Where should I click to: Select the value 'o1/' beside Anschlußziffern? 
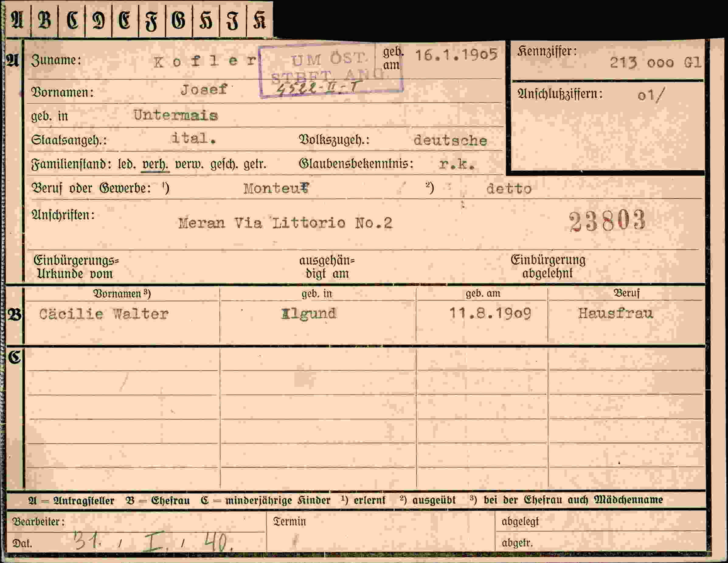pos(651,95)
